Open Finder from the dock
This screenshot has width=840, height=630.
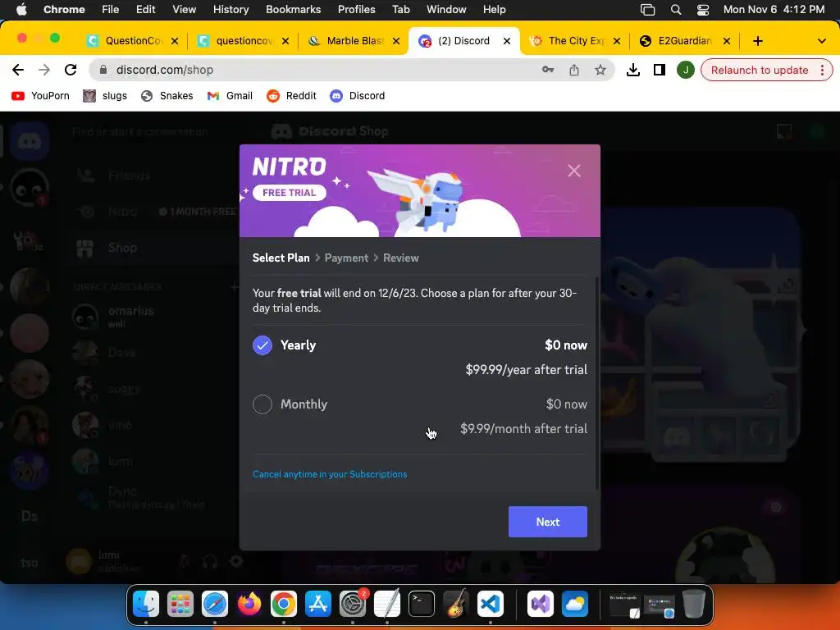coord(146,605)
